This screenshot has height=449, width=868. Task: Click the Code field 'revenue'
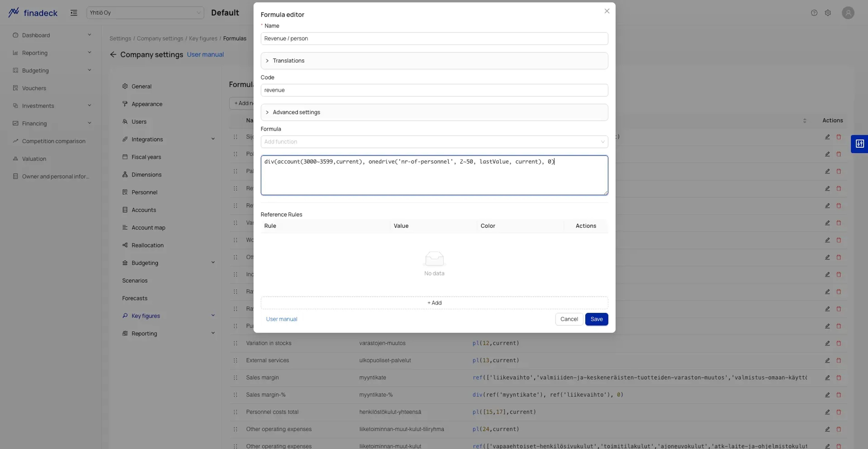pos(434,90)
